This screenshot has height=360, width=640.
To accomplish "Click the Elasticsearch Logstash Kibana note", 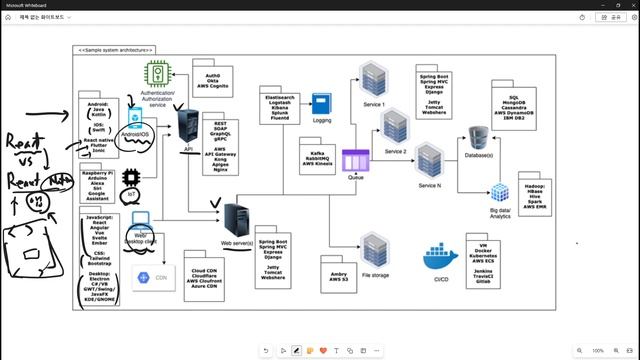I will tap(280, 105).
